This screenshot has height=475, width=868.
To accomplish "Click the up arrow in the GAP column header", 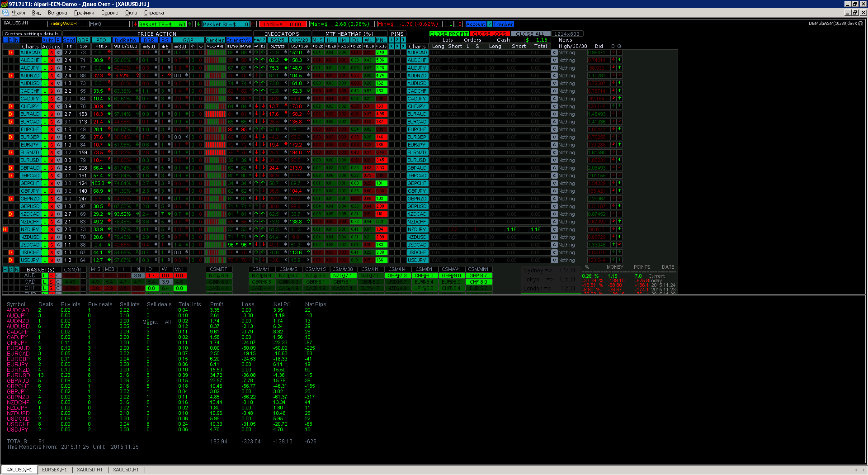I will pyautogui.click(x=193, y=46).
